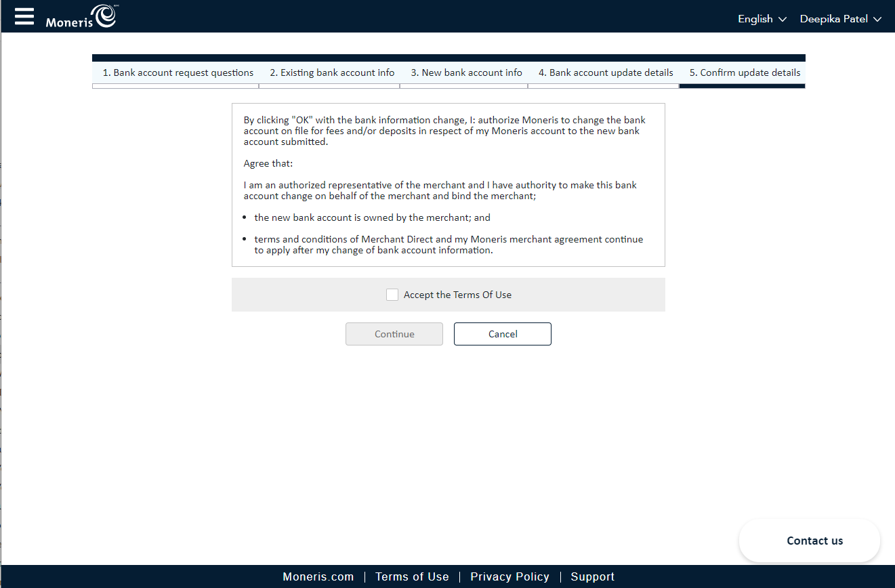Click the 'Accept the Terms Of Use' label

point(457,295)
